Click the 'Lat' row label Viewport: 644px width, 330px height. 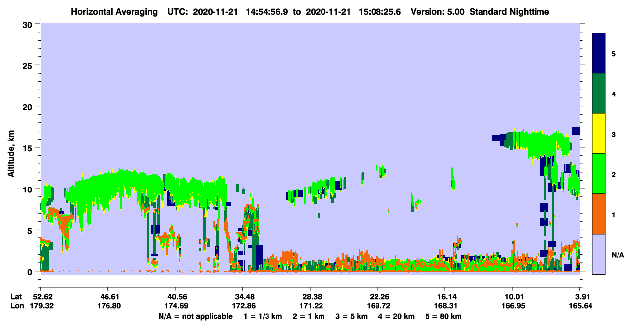16,296
